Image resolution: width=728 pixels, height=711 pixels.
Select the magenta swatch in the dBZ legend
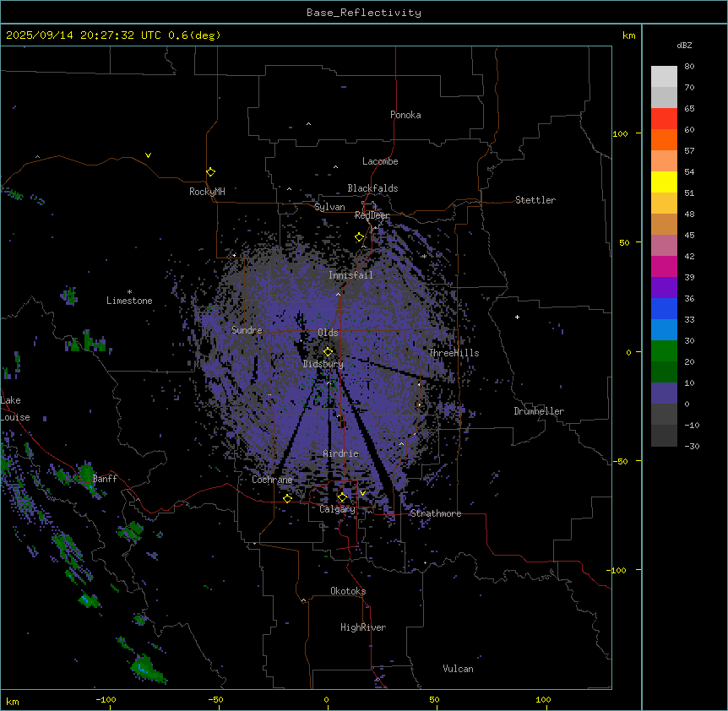664,266
